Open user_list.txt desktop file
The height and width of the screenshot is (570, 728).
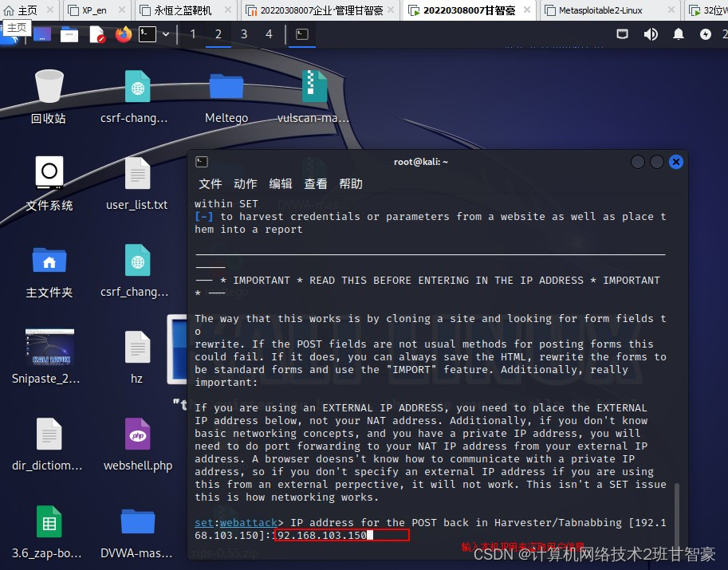pyautogui.click(x=137, y=173)
